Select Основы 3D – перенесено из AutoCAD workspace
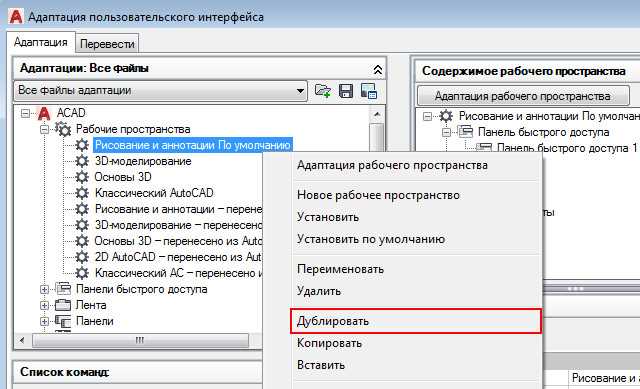Viewport: 640px width, 389px height. pos(178,241)
